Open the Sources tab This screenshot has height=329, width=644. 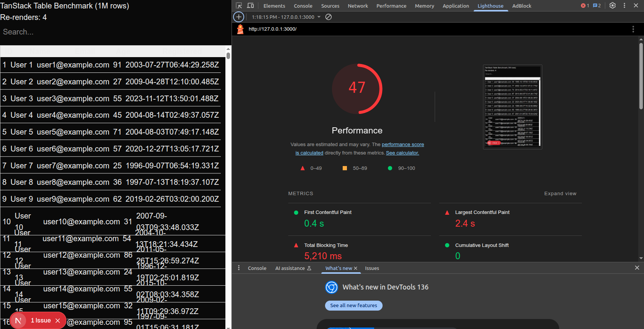330,6
